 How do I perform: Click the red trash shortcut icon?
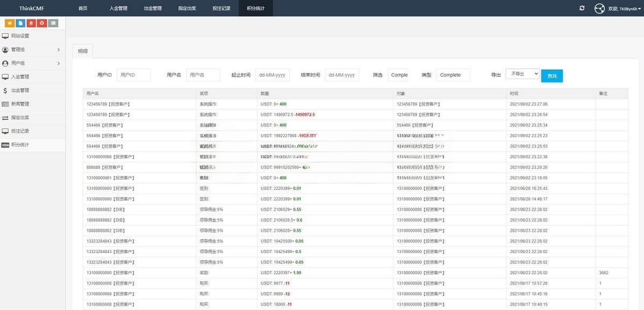coord(31,23)
